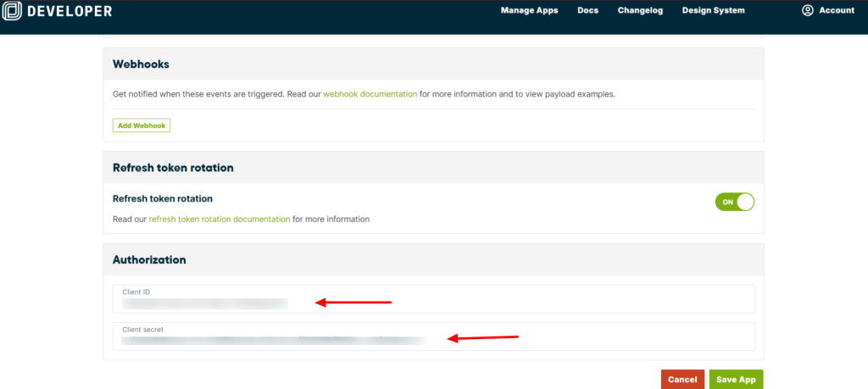Click the Account label in header
The height and width of the screenshot is (389, 868).
[837, 10]
